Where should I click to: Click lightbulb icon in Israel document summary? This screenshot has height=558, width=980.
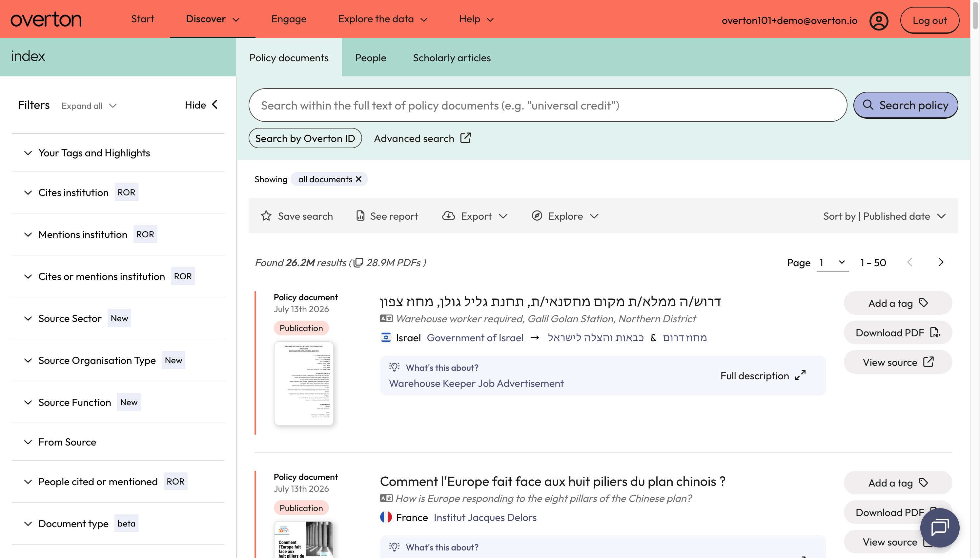pos(394,367)
